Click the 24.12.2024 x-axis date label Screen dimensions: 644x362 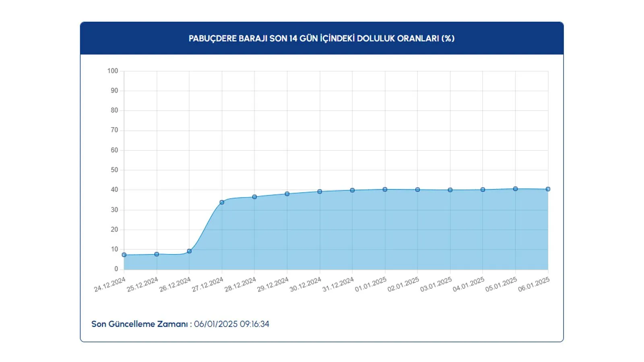click(x=109, y=285)
